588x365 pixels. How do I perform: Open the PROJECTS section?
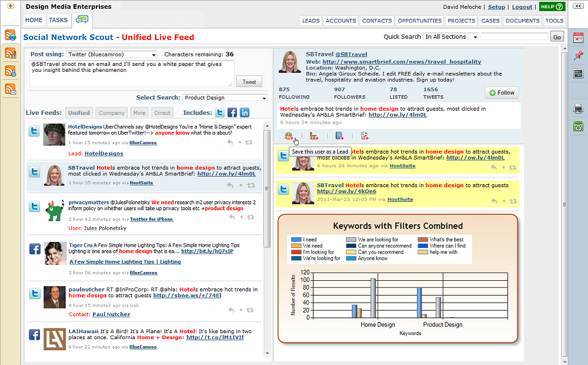[461, 21]
